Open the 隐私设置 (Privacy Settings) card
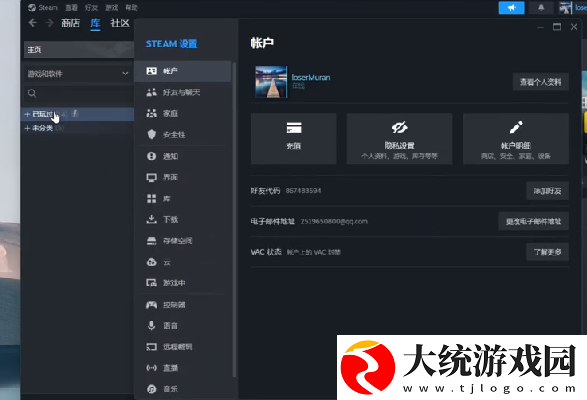This screenshot has height=400, width=587. click(399, 139)
